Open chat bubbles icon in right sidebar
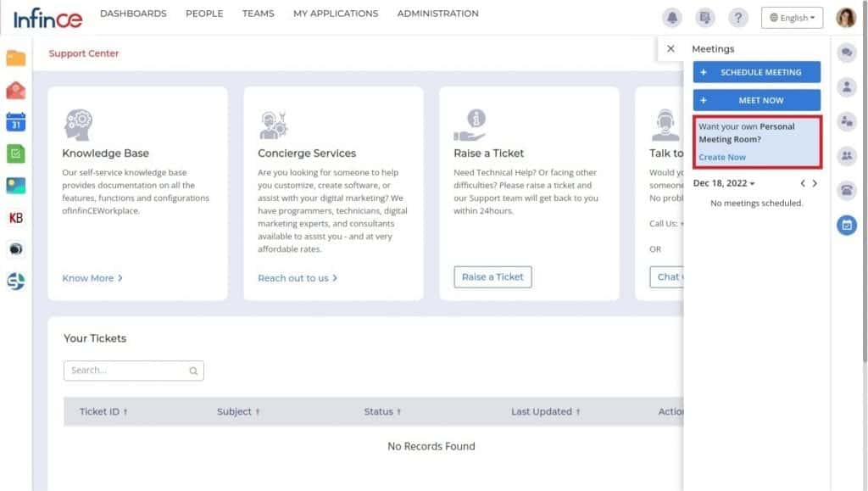Image resolution: width=868 pixels, height=491 pixels. point(847,53)
